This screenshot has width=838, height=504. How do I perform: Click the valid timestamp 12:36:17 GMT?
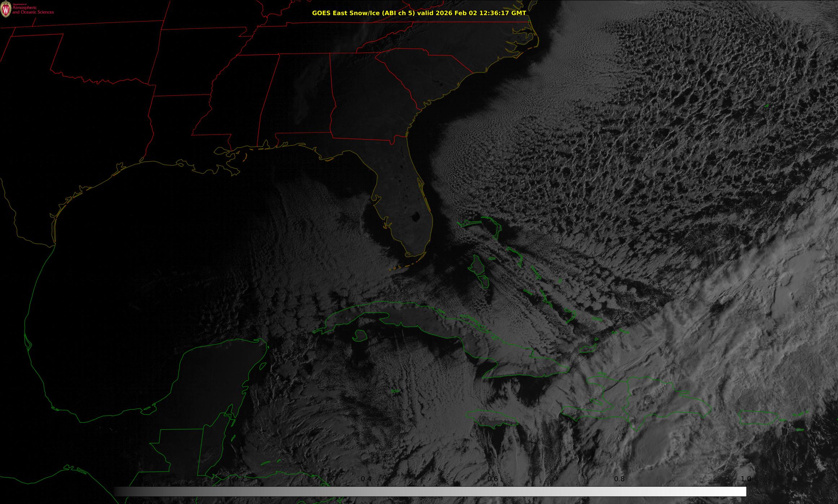502,13
